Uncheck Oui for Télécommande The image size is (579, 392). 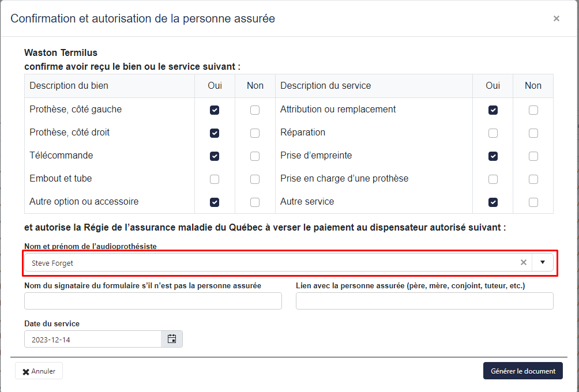click(x=215, y=156)
